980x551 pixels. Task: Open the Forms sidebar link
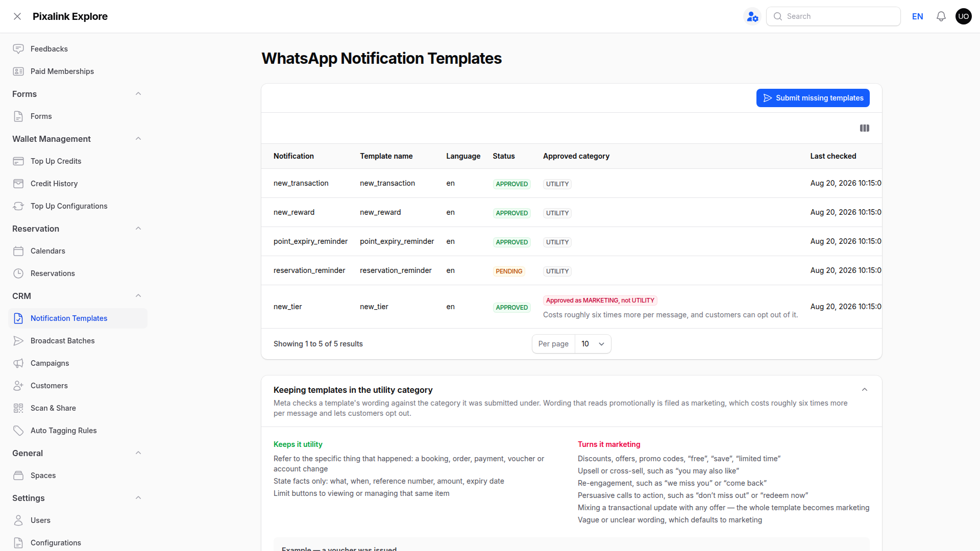78,116
